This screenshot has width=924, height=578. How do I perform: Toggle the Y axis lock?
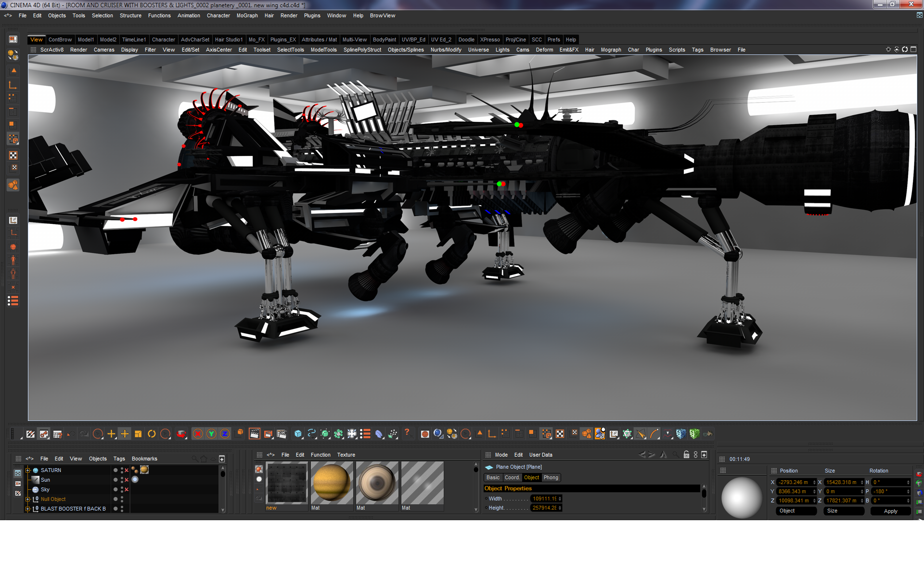[211, 433]
